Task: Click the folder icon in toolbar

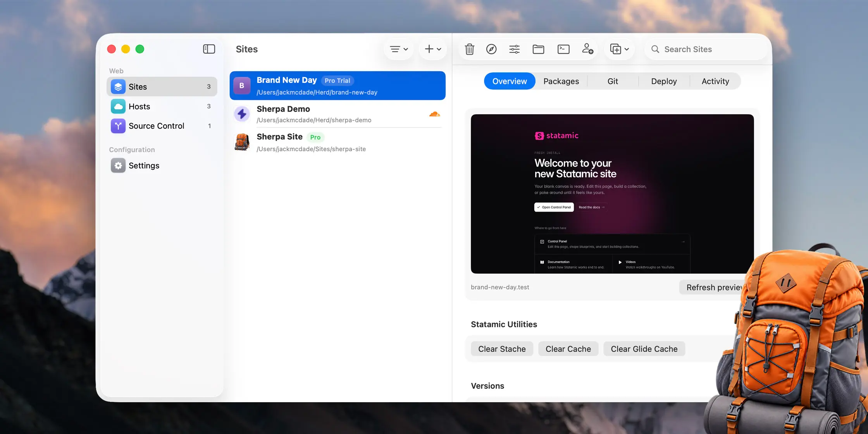Action: pos(538,49)
